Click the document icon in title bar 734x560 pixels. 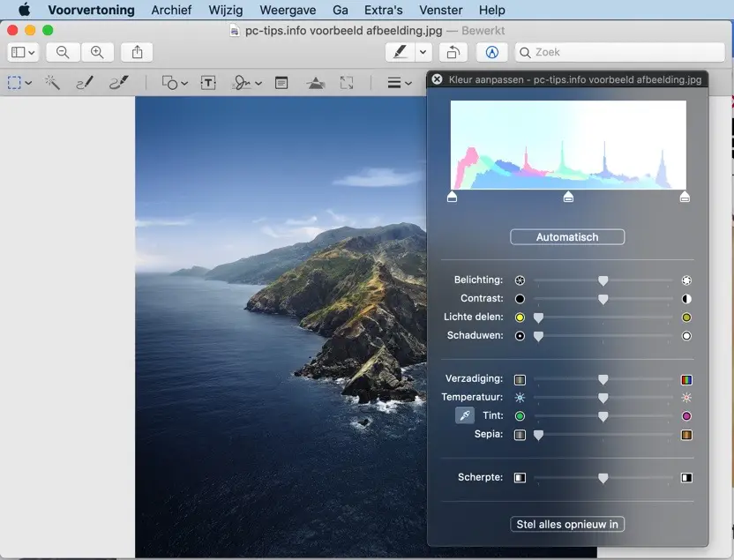[235, 31]
